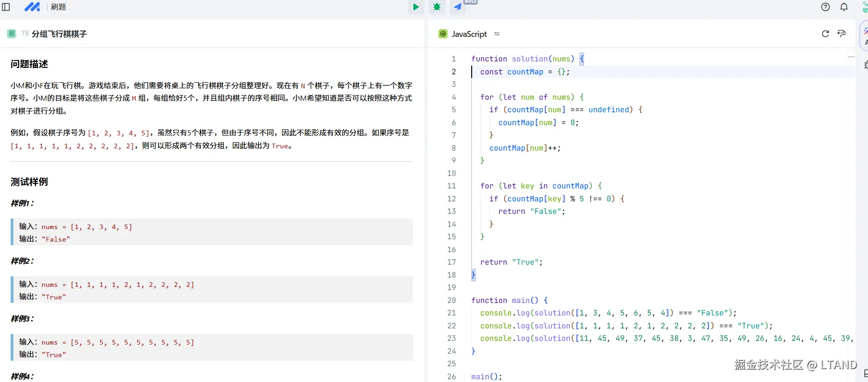Click the problem title 分组飞行棋棋子
Viewport: 868px width, 382px height.
(59, 34)
